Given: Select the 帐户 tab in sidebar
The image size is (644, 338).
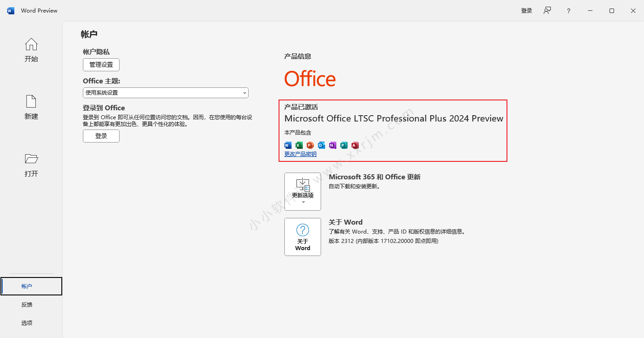Looking at the screenshot, I should point(31,286).
